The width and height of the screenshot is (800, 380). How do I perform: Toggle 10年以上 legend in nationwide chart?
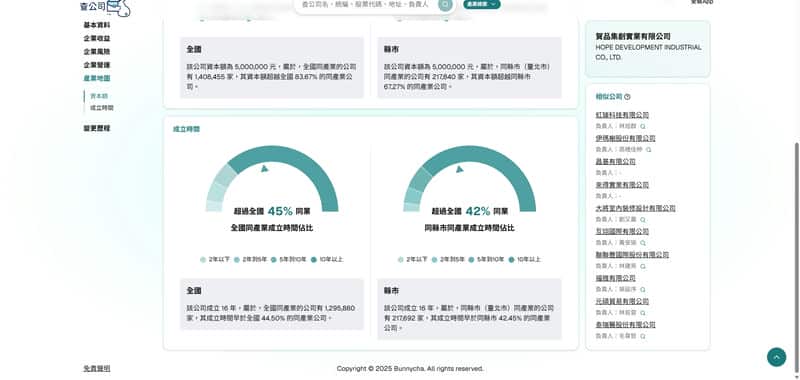[x=327, y=260]
